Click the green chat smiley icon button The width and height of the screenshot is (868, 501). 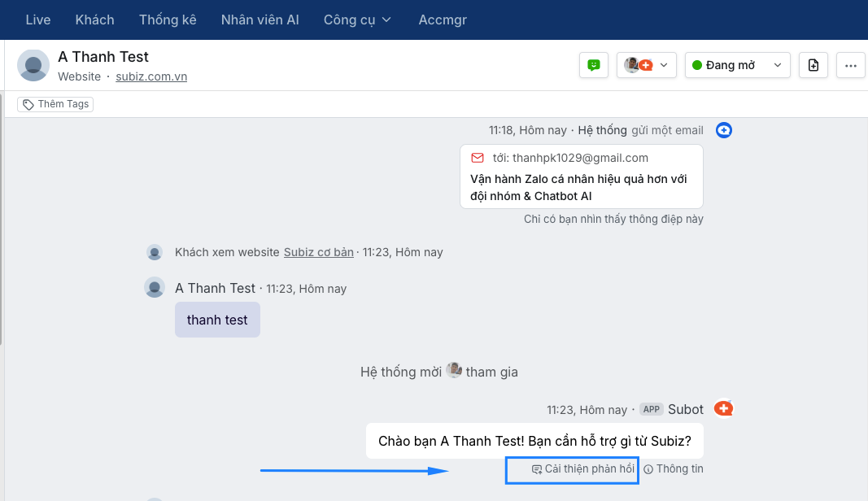click(594, 65)
